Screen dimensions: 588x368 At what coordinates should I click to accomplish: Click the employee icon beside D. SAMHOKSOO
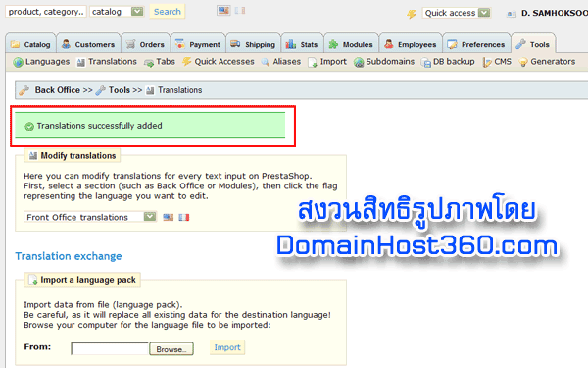(512, 14)
